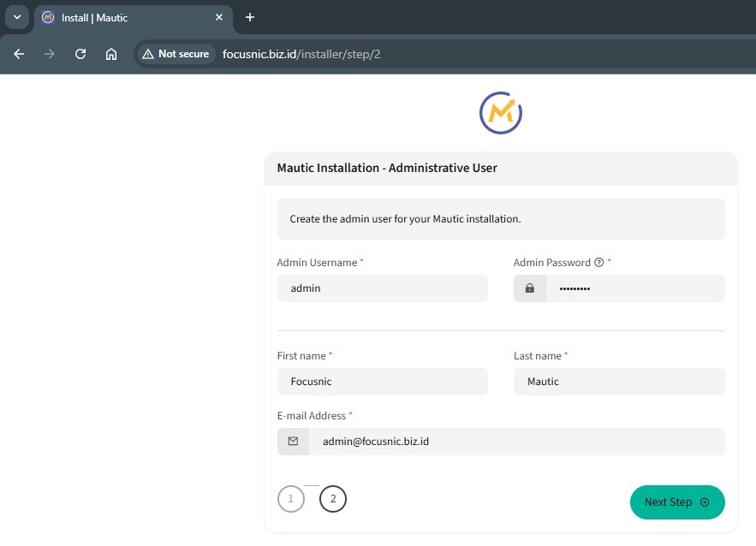Click the E-mail Address input field
This screenshot has height=546, width=756.
[x=516, y=442]
